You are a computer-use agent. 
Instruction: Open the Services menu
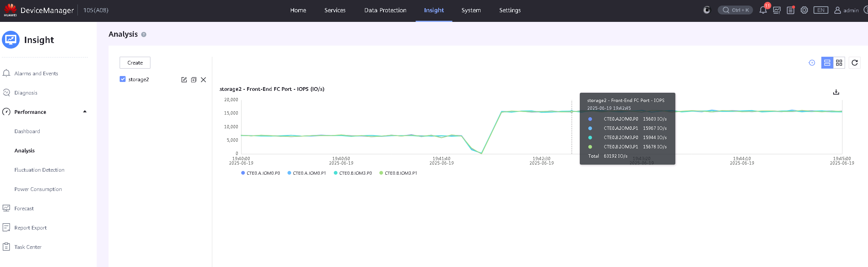(x=335, y=10)
